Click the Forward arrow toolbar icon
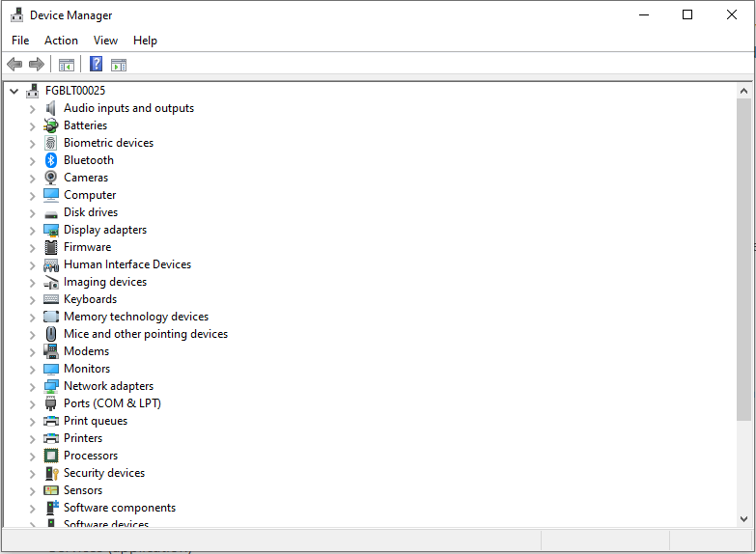This screenshot has width=756, height=554. tap(37, 64)
